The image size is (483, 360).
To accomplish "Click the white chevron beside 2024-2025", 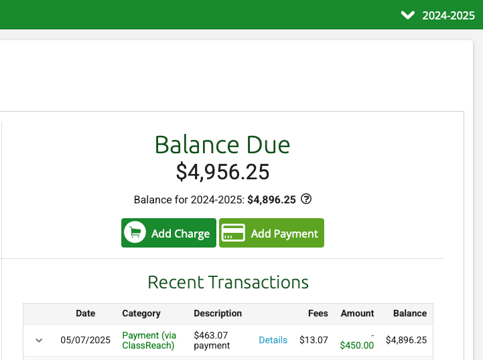I will (407, 15).
